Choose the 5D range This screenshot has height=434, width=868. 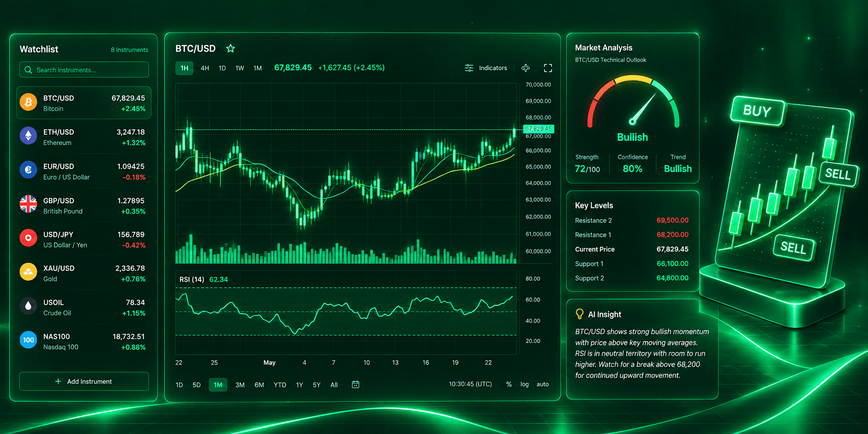(x=197, y=385)
